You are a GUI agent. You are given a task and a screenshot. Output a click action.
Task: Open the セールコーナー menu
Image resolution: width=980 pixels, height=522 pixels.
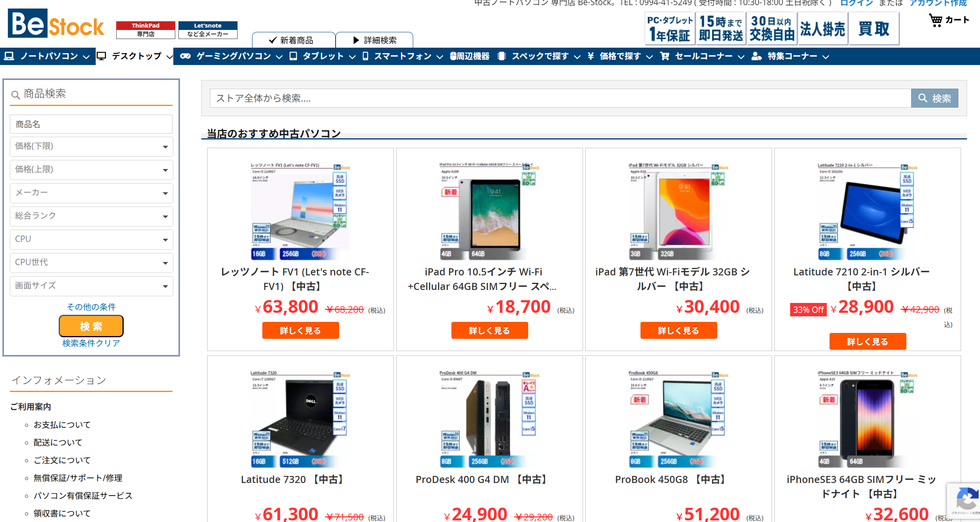(702, 56)
